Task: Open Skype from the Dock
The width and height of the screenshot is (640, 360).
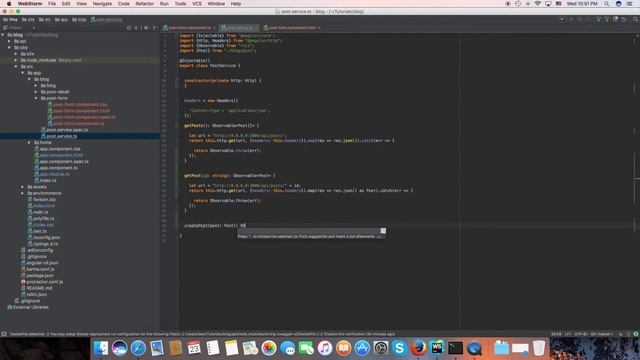Action: [399, 348]
